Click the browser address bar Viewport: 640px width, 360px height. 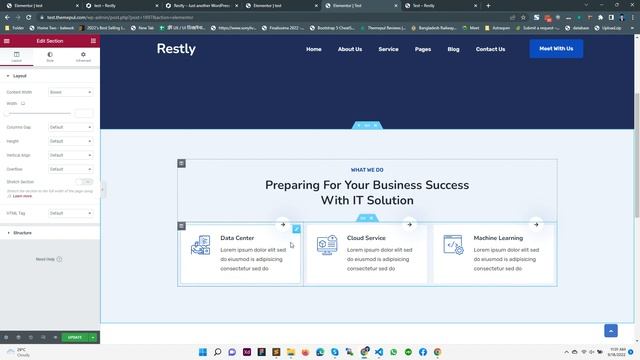[x=273, y=18]
